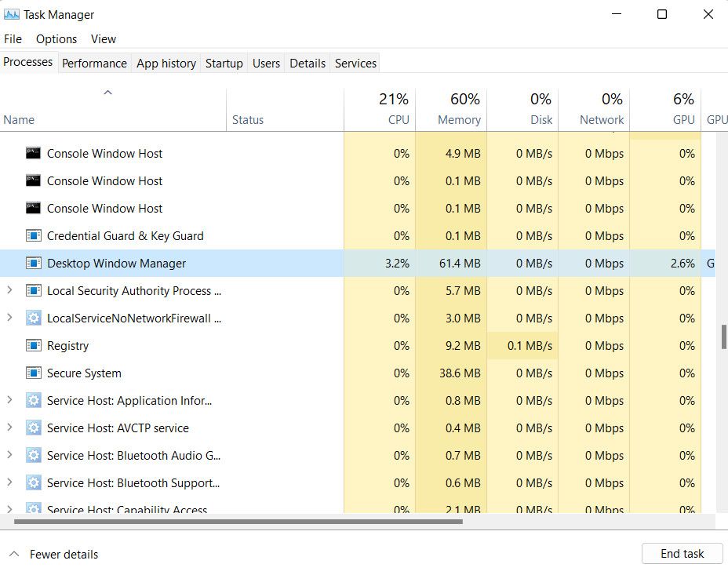The image size is (728, 575).
Task: Click the Task Manager icon in the title bar
Action: point(10,13)
